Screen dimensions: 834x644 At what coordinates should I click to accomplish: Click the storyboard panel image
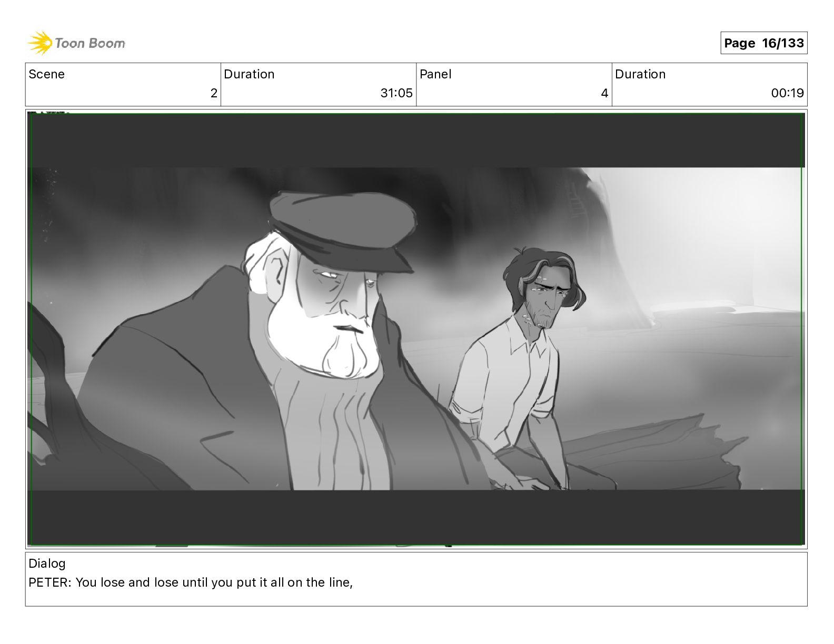pyautogui.click(x=416, y=329)
